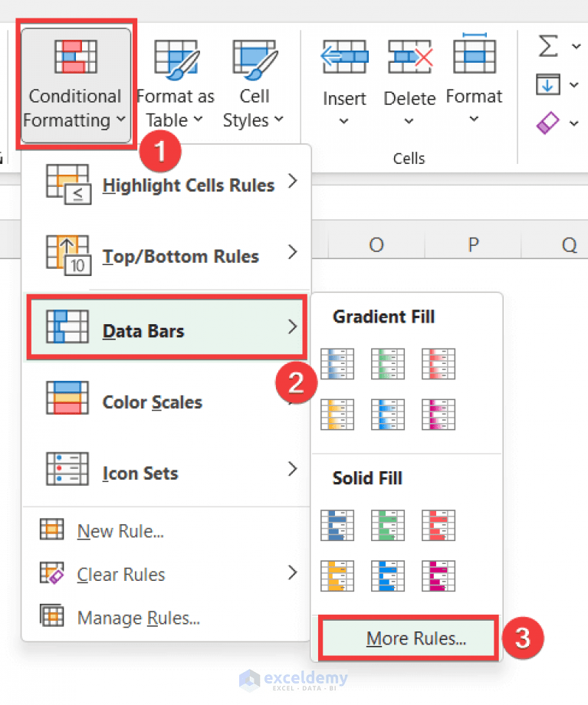
Task: Click the Delete Cells icon
Action: (x=409, y=55)
